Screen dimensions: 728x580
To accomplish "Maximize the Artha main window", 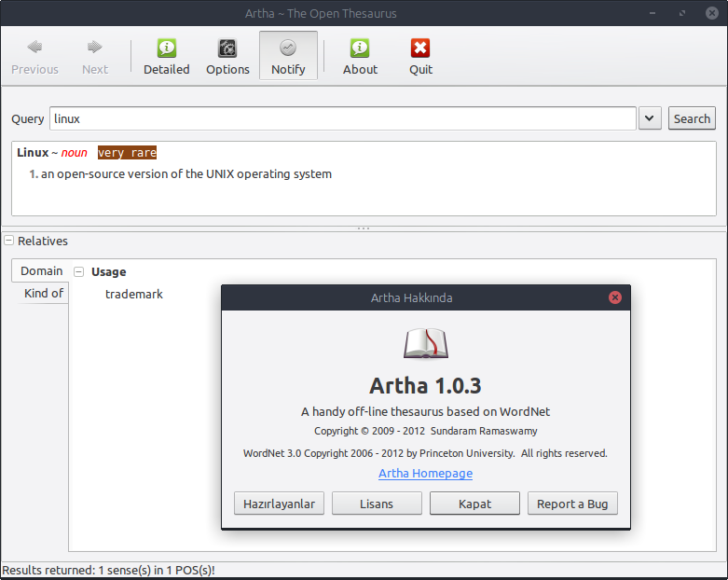I will [x=682, y=13].
